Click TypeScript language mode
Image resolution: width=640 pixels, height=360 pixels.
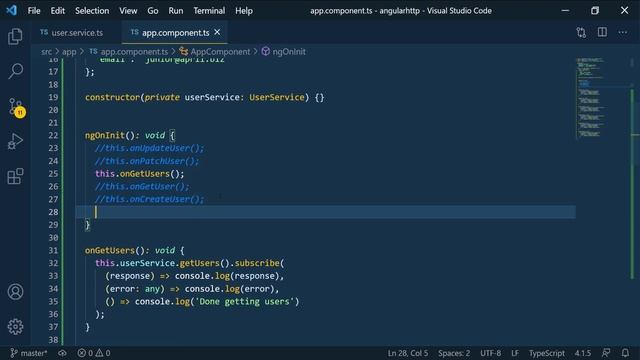tap(547, 353)
